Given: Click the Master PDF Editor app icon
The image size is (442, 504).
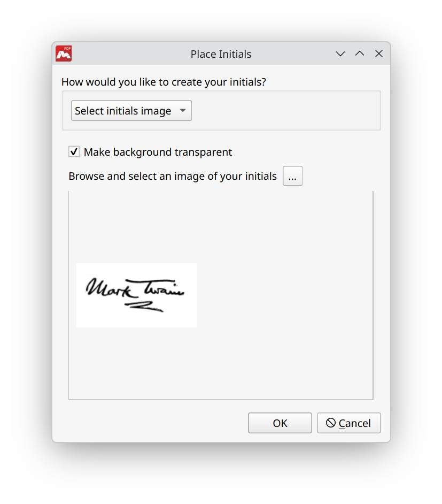Looking at the screenshot, I should point(64,54).
